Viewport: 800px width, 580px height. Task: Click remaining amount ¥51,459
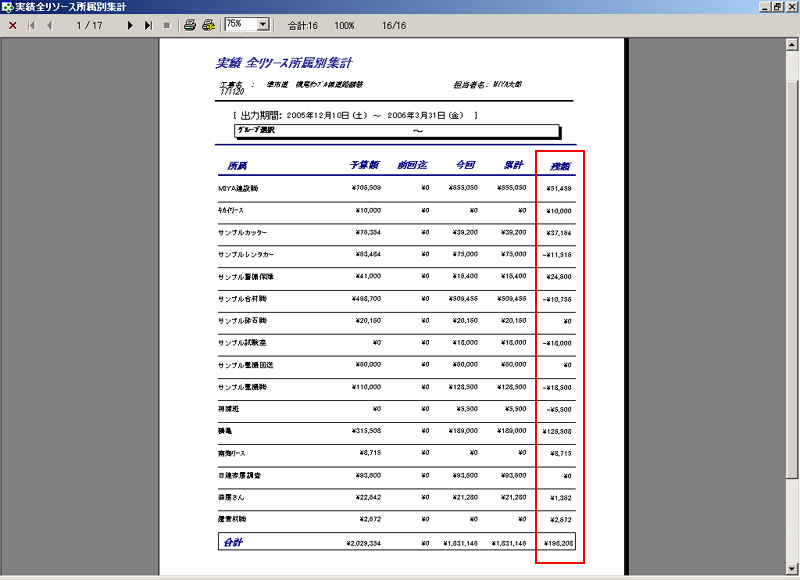(559, 189)
